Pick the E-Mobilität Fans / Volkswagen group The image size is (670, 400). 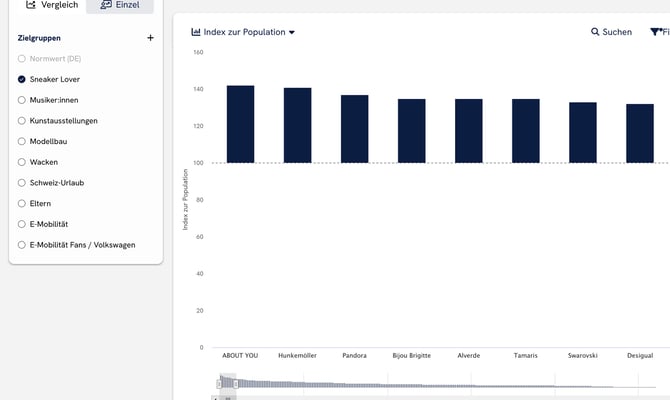pyautogui.click(x=22, y=245)
